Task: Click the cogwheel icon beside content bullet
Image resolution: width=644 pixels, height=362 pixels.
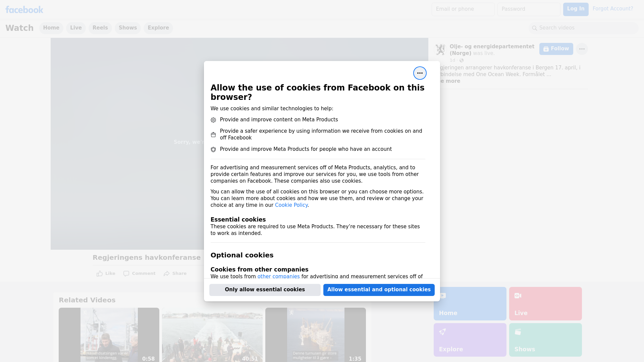Action: coord(213,120)
